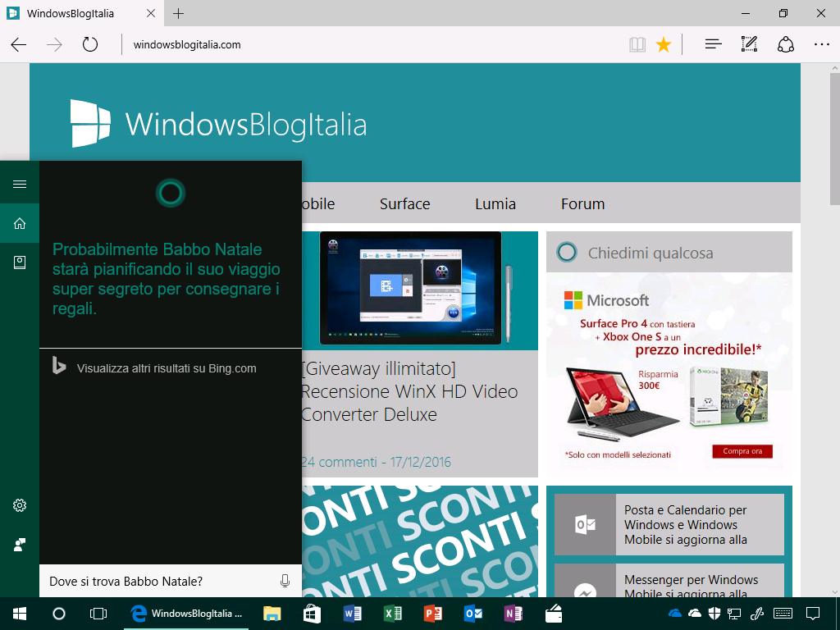Select the WindowsBlogItalia browser tab
Viewport: 840px width, 630px height.
click(81, 13)
